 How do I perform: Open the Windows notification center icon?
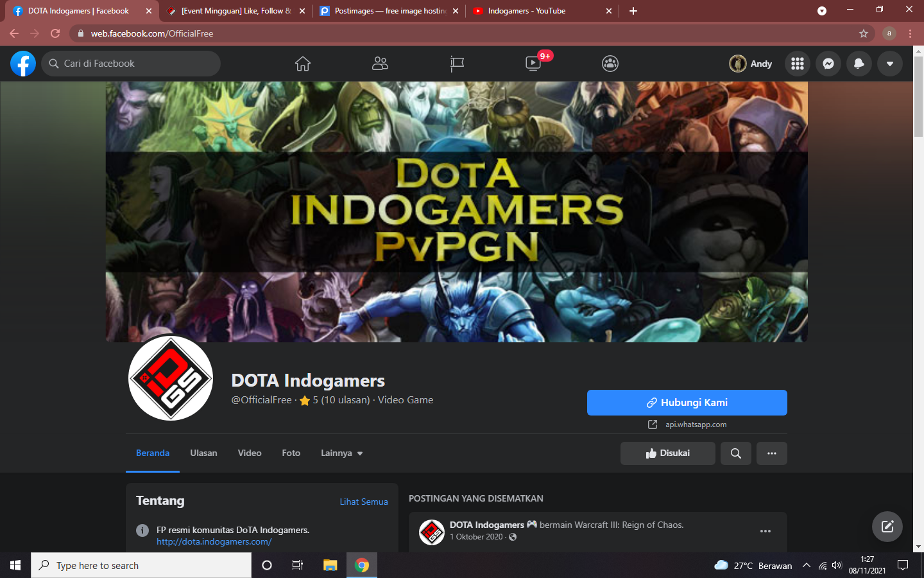[903, 565]
